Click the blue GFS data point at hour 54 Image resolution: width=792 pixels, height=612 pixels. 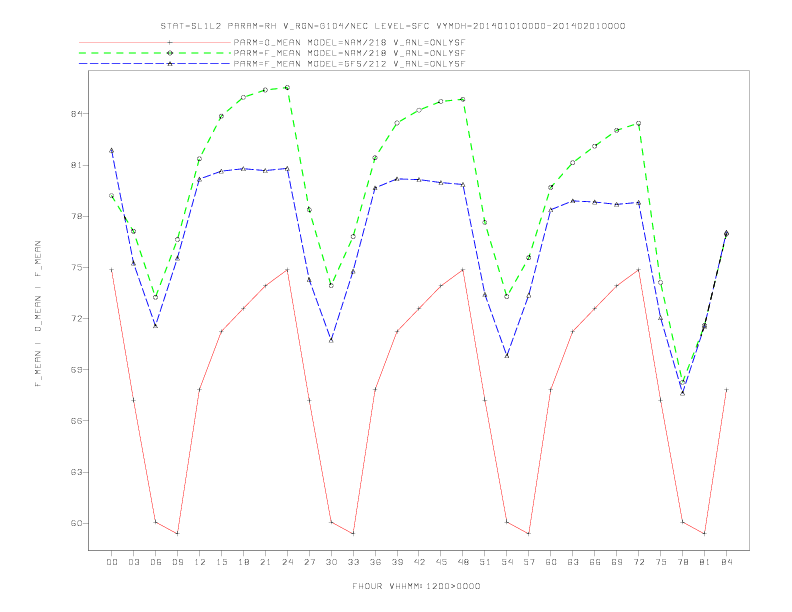(507, 355)
